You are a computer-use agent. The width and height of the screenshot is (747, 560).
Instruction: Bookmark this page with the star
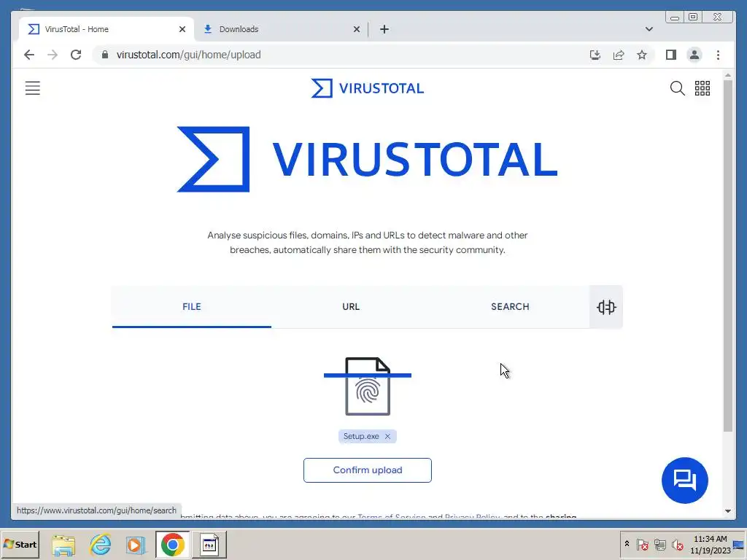pyautogui.click(x=642, y=55)
